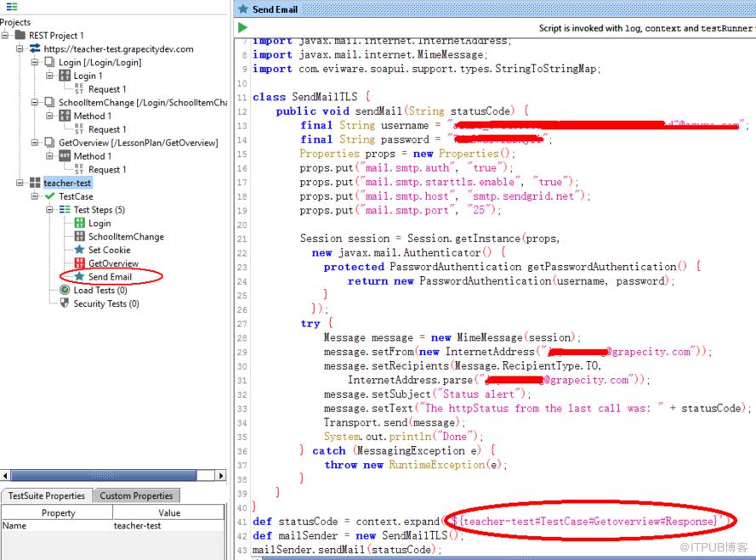This screenshot has height=560, width=756.
Task: Collapse the Login [/Login/Login] resource node
Action: (x=35, y=62)
